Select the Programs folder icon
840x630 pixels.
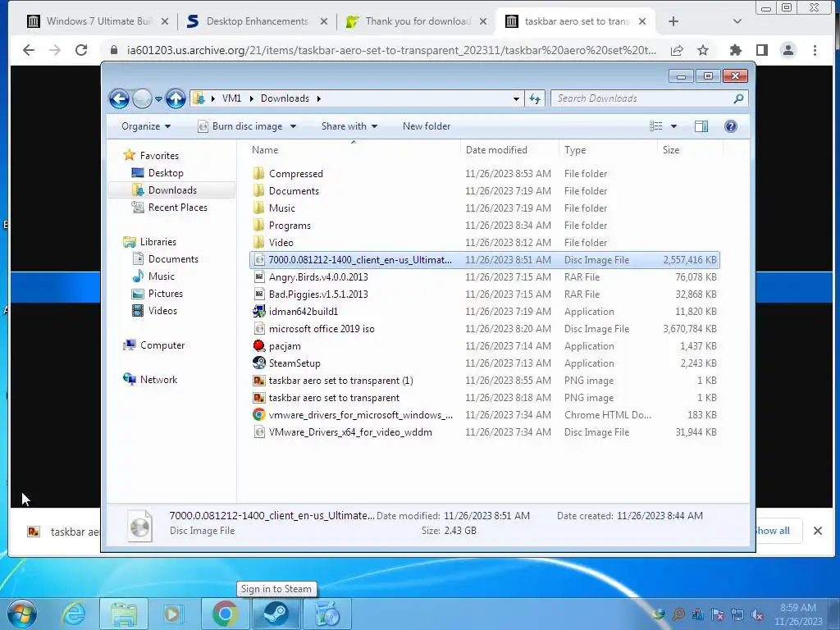[258, 225]
